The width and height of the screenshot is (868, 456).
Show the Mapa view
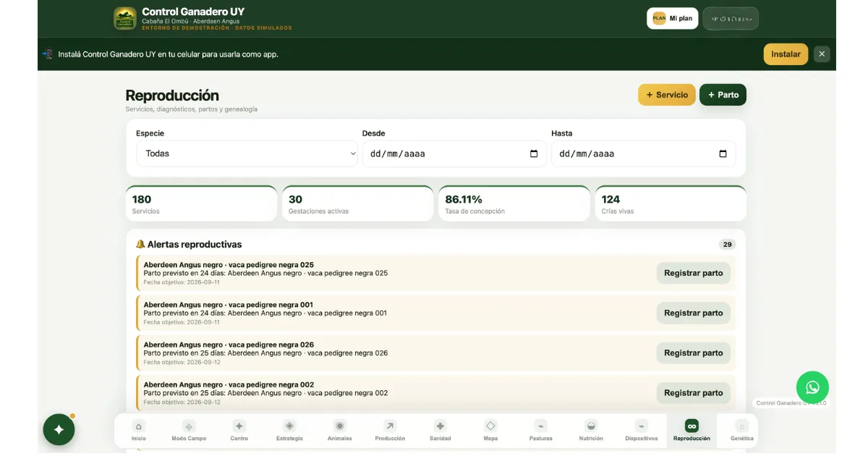[x=490, y=430]
